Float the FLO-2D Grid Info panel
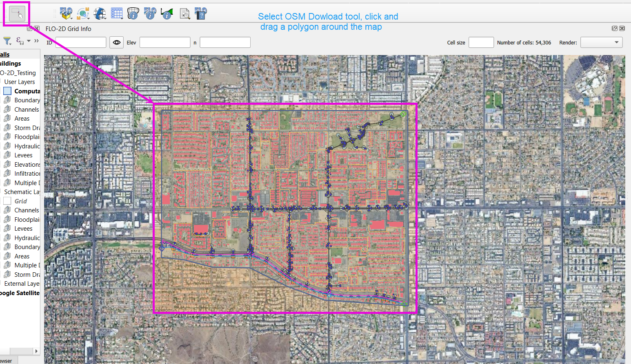The image size is (631, 364). click(x=614, y=29)
